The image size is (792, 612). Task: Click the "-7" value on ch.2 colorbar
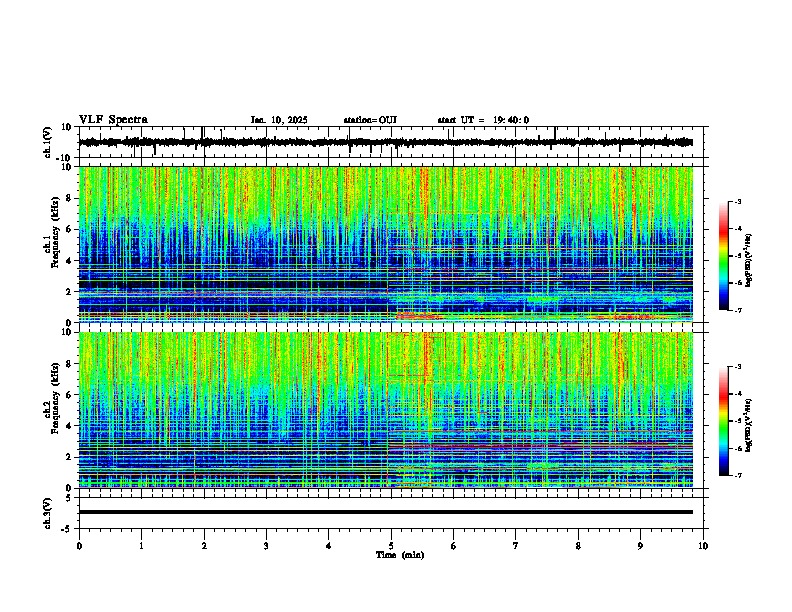point(737,475)
